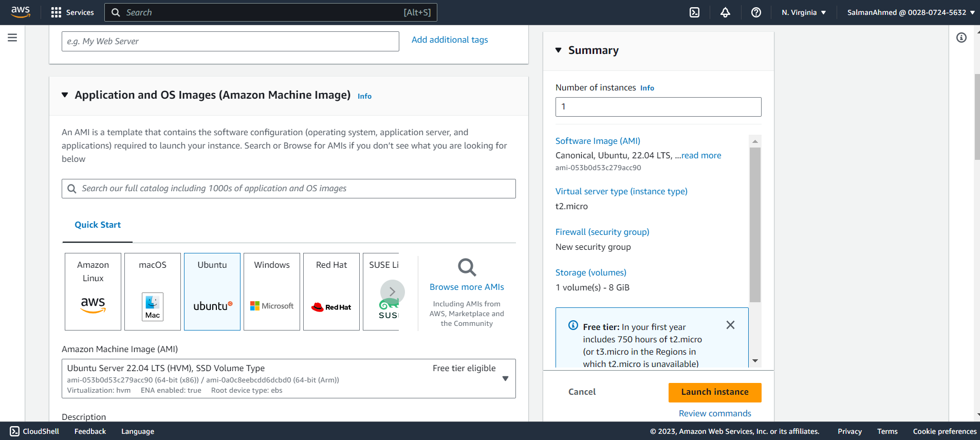
Task: Select the SUSE Linux AMI card
Action: (x=381, y=291)
